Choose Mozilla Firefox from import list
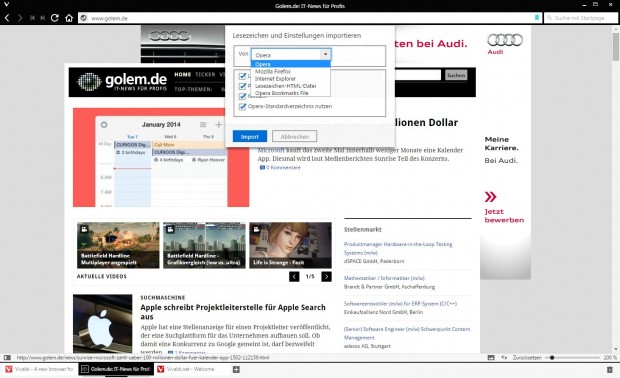 click(291, 71)
